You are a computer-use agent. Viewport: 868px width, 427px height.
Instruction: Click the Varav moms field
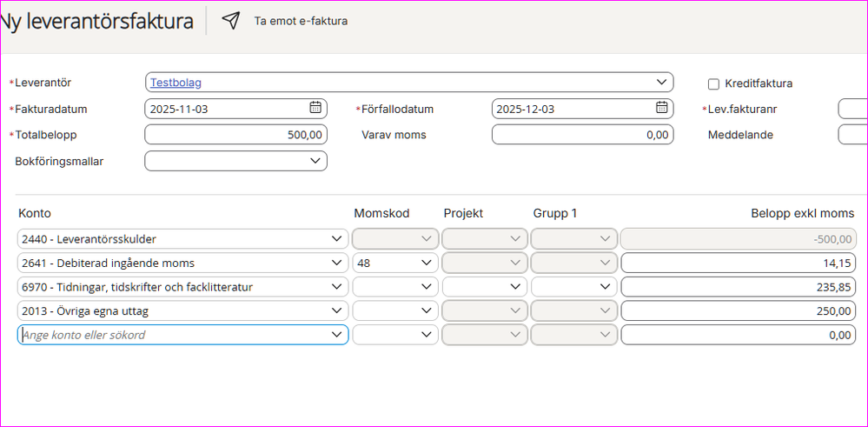pos(582,135)
